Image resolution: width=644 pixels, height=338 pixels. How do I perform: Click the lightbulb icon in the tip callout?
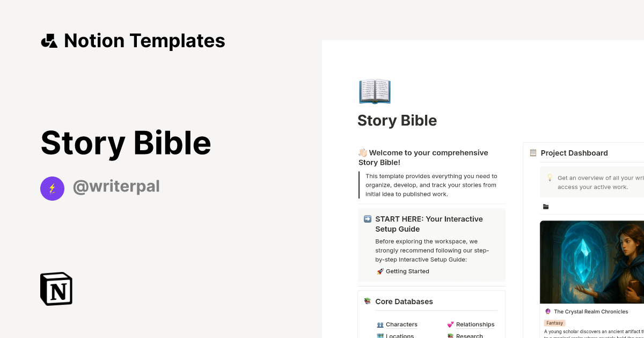coord(549,177)
